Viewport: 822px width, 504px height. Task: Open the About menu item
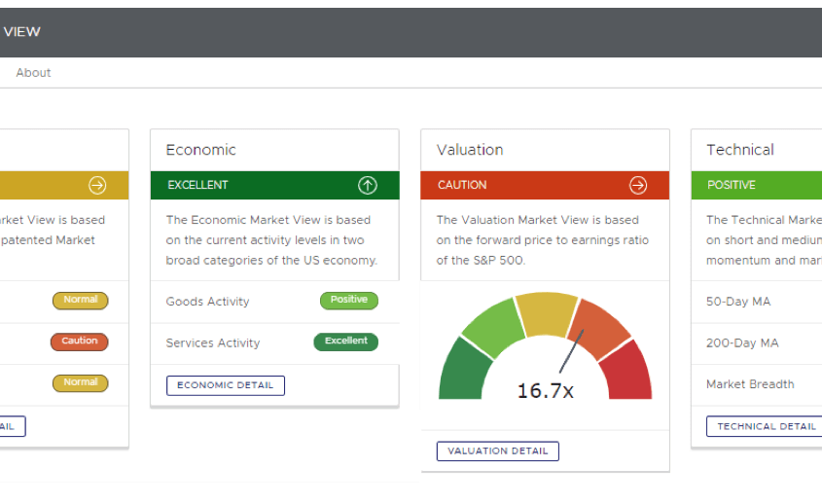33,73
